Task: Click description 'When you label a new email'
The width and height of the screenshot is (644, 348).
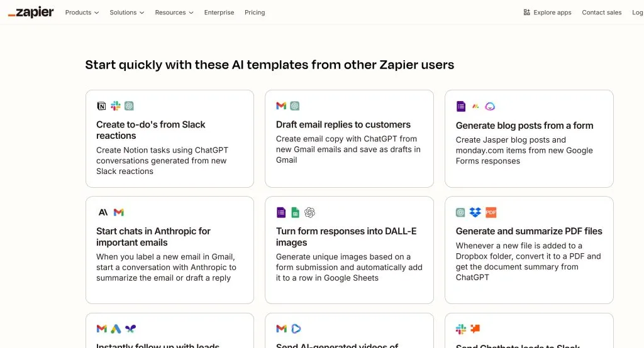Action: point(166,267)
